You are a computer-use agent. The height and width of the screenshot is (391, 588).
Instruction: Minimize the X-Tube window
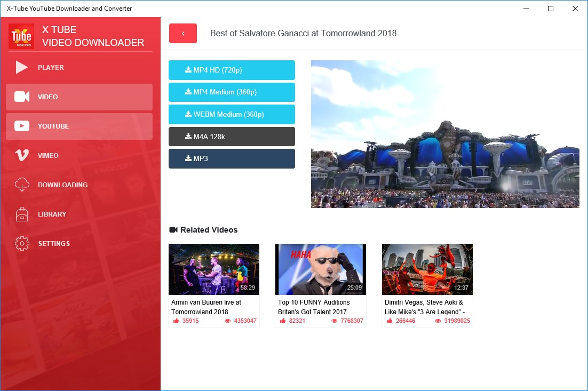pyautogui.click(x=526, y=9)
